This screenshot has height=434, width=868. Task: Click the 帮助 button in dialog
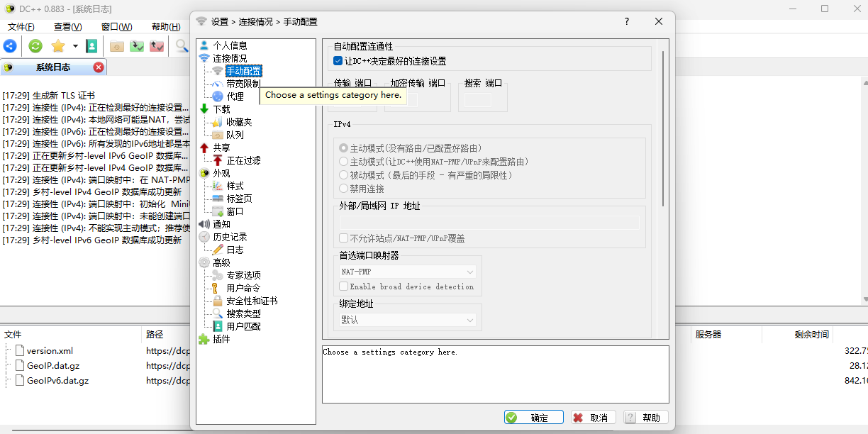[646, 418]
